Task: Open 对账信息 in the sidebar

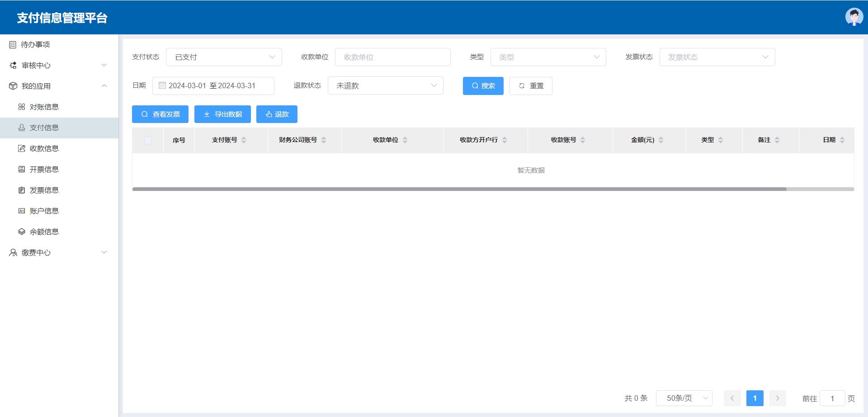Action: click(x=44, y=107)
